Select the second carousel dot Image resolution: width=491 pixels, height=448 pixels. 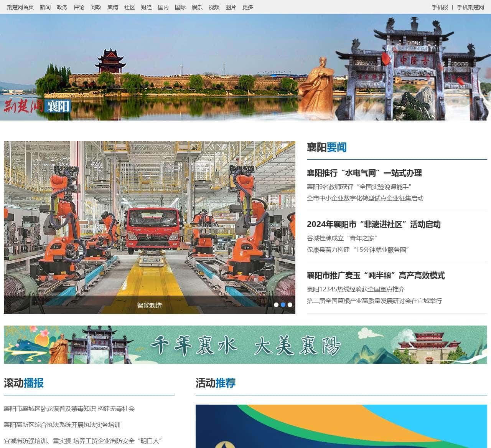click(x=283, y=304)
